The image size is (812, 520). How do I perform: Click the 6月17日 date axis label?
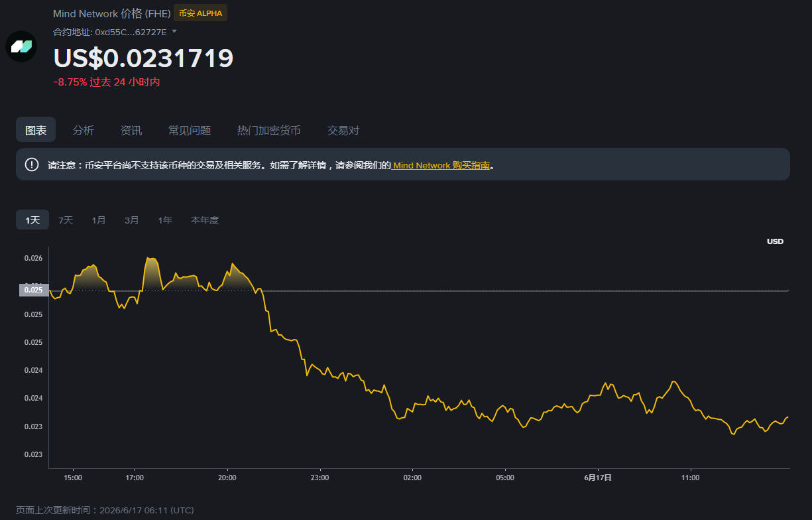(598, 478)
